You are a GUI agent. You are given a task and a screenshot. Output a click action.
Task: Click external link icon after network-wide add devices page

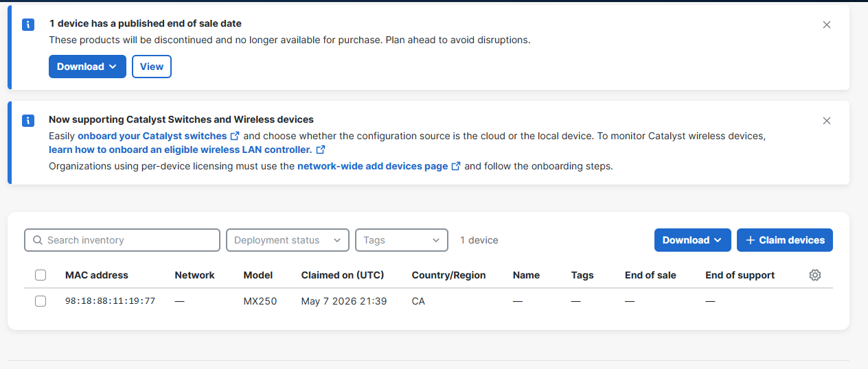(x=456, y=166)
